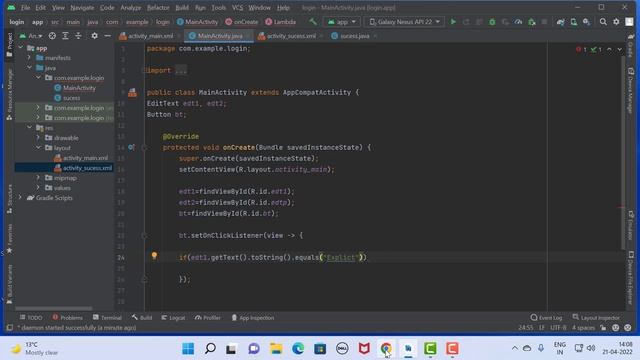The image size is (640, 360).
Task: Jump to the previous highlighted error arrow
Action: 609,49
